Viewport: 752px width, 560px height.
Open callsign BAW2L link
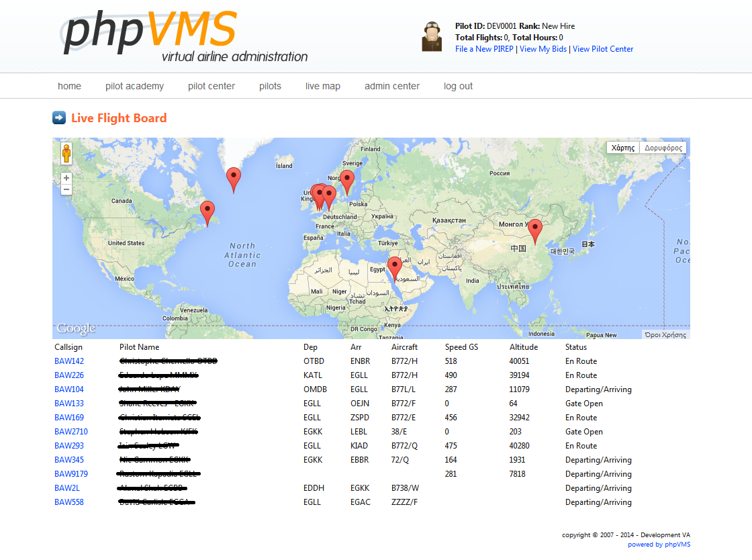(x=67, y=488)
